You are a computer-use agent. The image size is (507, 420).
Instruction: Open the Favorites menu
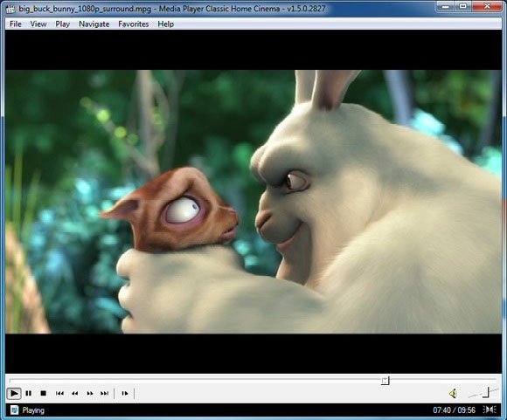tap(133, 24)
